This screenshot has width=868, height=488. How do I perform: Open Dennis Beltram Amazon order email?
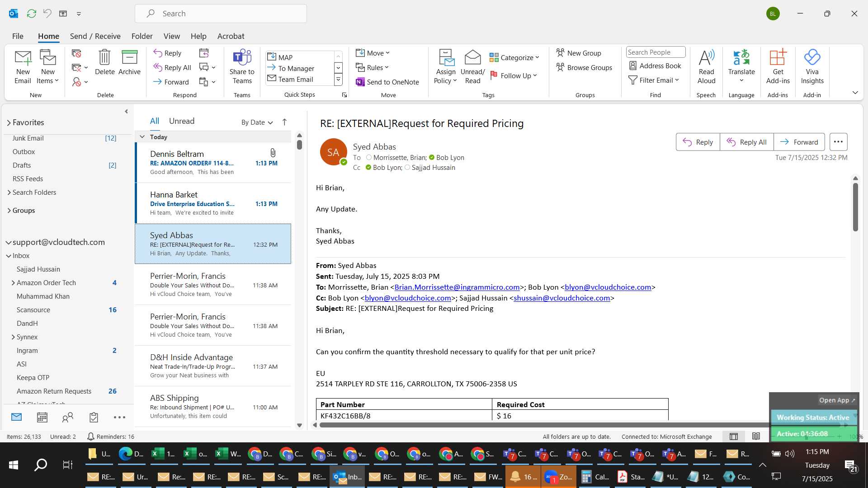coord(213,163)
